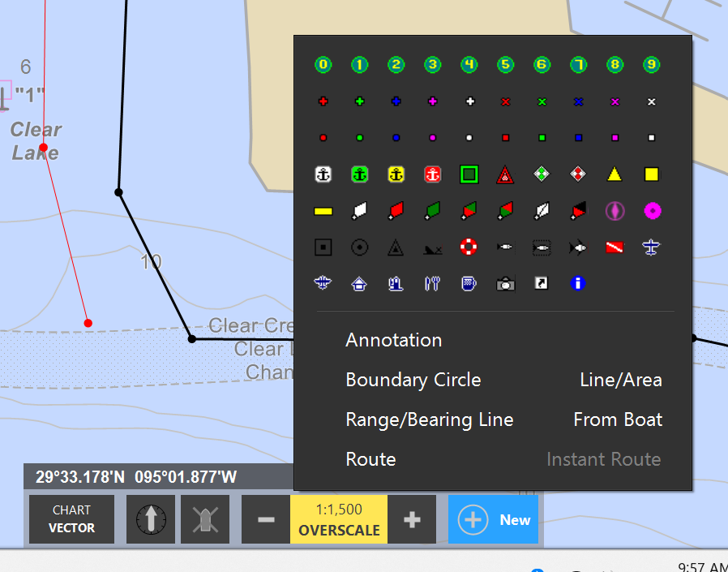The width and height of the screenshot is (728, 572).
Task: Open the Annotation menu entry
Action: 394,340
